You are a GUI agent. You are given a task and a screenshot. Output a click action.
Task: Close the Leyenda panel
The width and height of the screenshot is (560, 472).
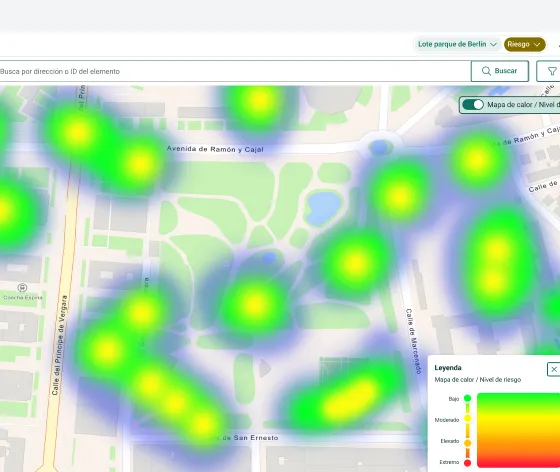554,369
